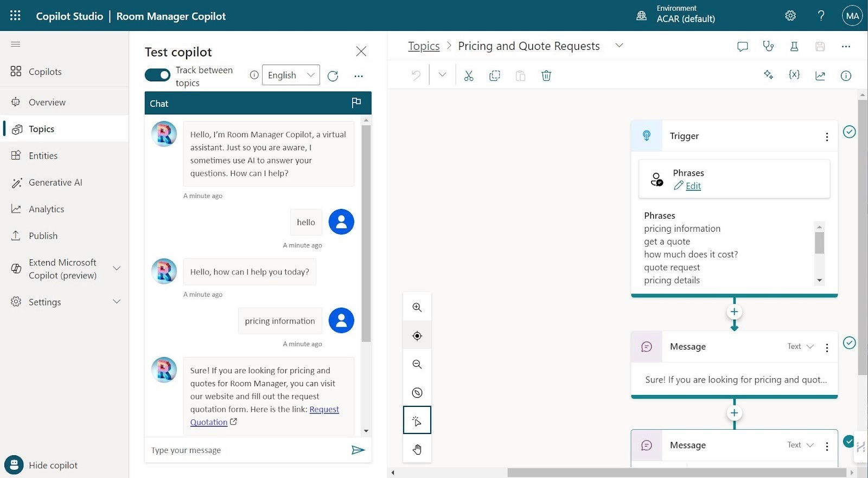Open Copilot sparkle edit icon
868x478 pixels.
coord(768,75)
